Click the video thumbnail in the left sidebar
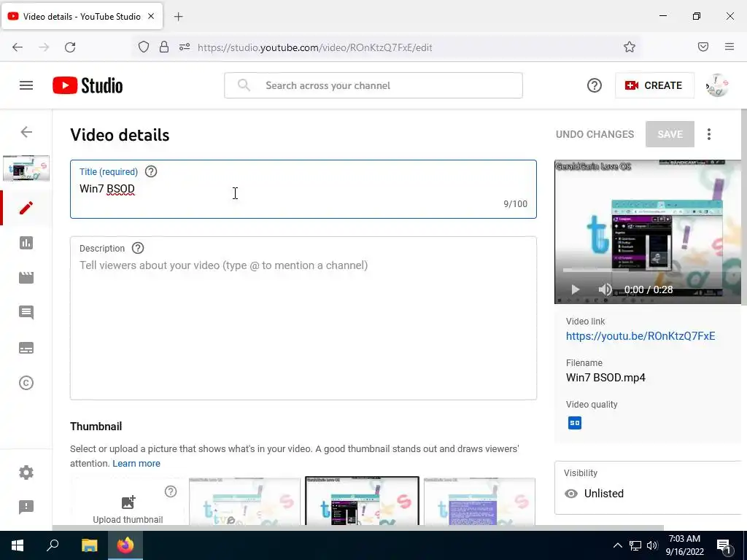Viewport: 747px width, 560px height. pyautogui.click(x=26, y=168)
